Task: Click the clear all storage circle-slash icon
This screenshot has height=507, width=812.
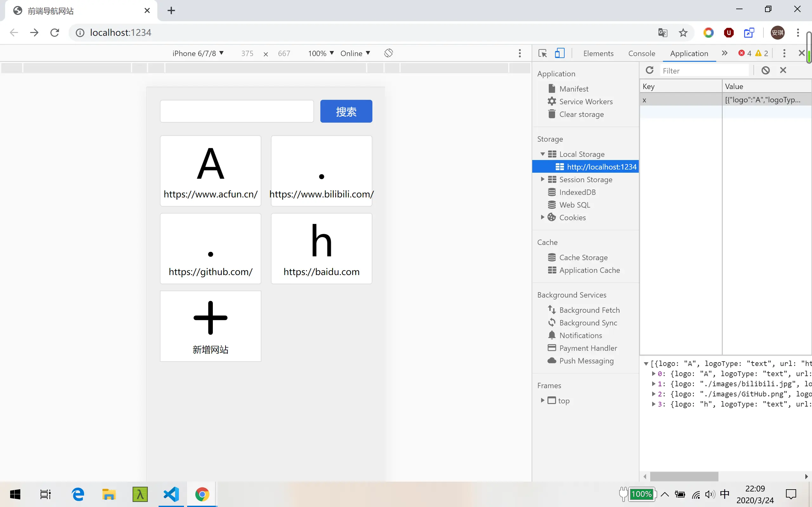Action: tap(765, 70)
